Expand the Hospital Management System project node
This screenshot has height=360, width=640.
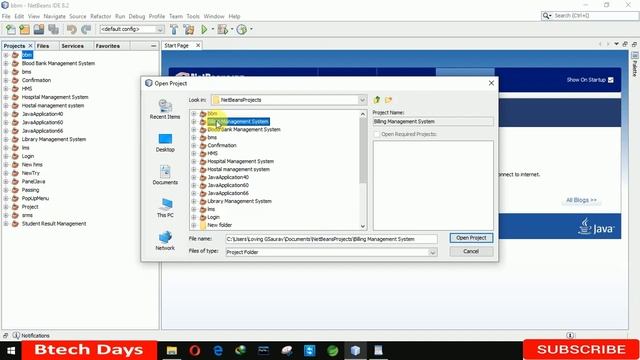6,97
